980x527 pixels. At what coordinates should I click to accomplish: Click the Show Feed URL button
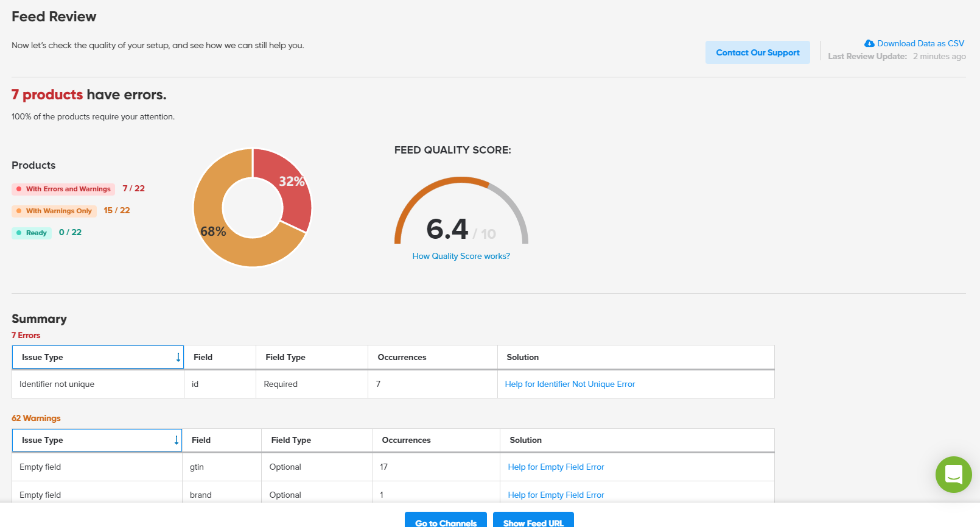533,522
